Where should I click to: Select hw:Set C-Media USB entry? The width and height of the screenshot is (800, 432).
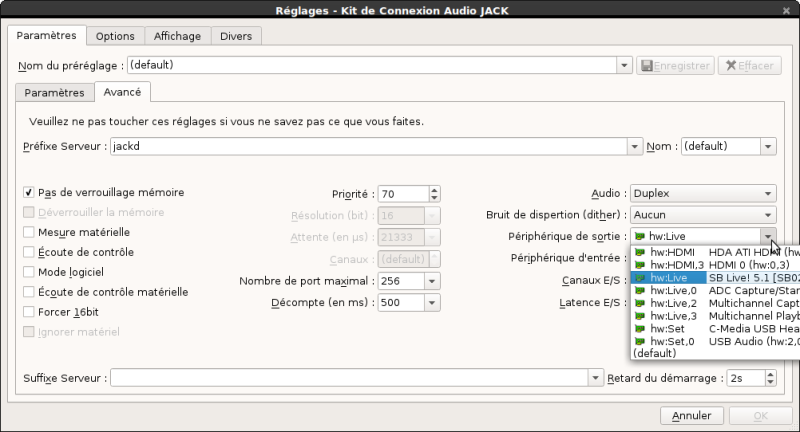click(x=716, y=328)
